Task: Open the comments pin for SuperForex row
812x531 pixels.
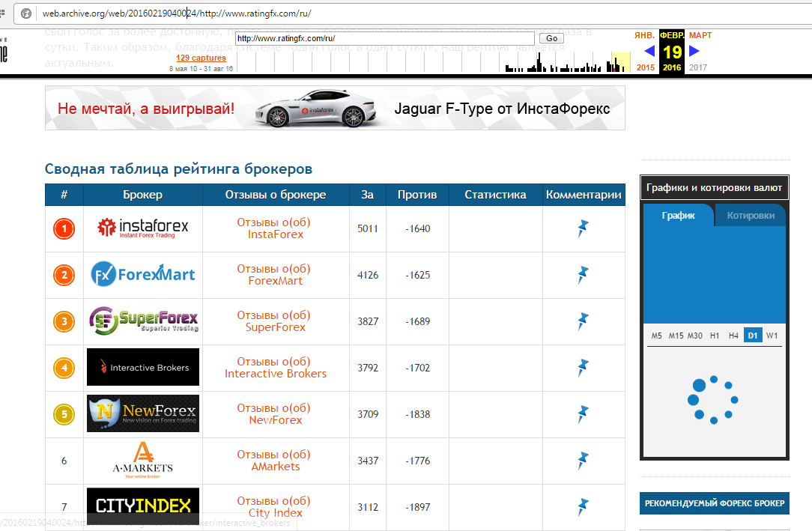Action: (x=583, y=321)
